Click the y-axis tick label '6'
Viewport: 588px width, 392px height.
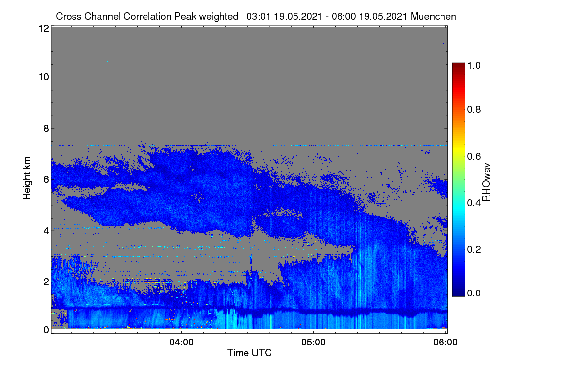pos(45,179)
